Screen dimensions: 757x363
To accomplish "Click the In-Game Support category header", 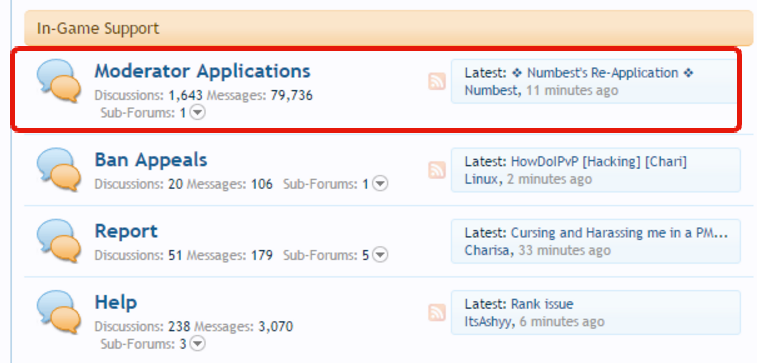I will click(x=389, y=28).
